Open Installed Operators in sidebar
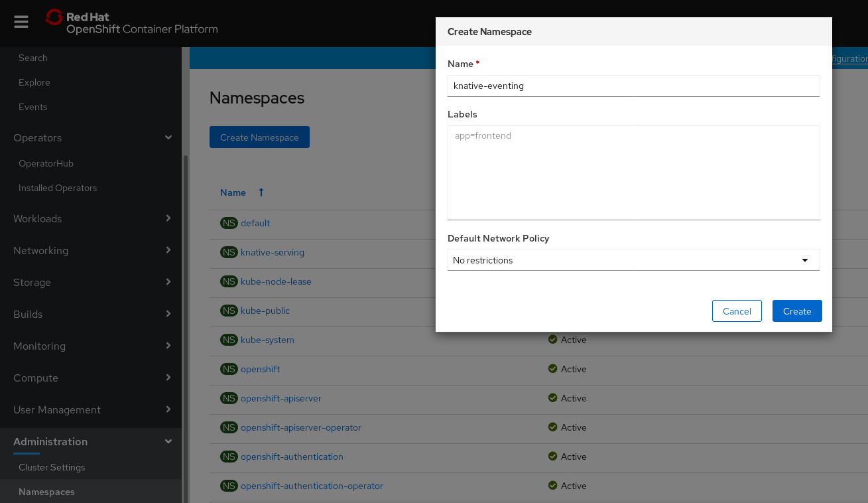Image resolution: width=868 pixels, height=503 pixels. [58, 188]
